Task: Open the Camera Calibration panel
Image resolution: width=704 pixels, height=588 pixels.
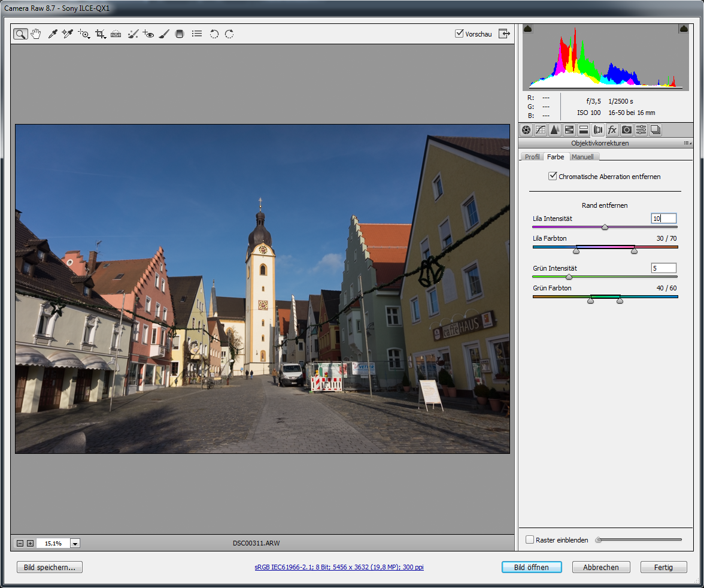Action: pos(626,130)
